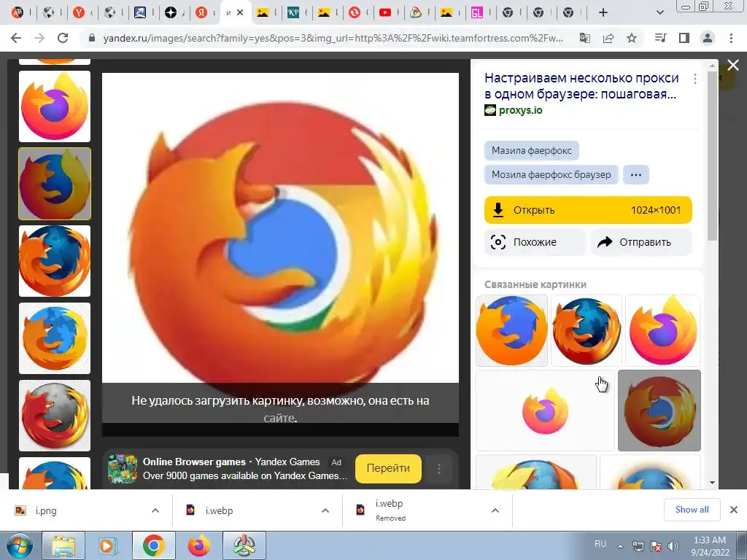Open the small centered Firefox logo related image
747x560 pixels.
[544, 411]
